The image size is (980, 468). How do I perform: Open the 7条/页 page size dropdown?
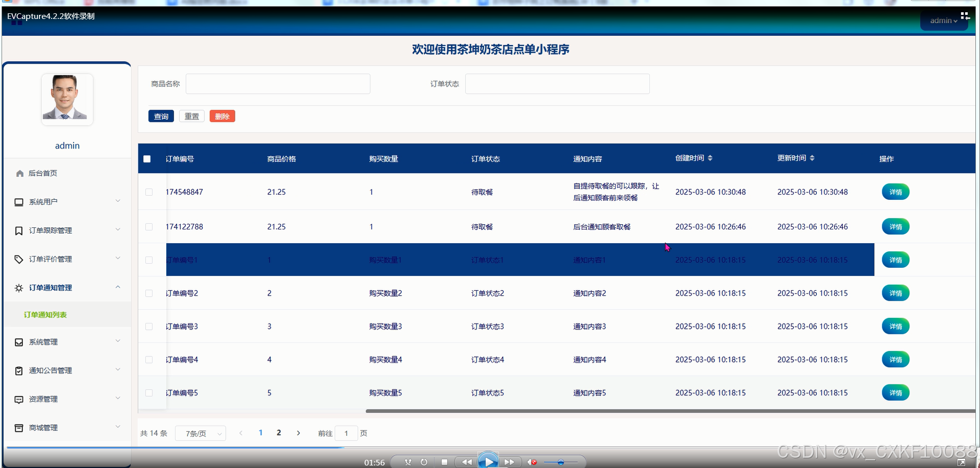[201, 434]
